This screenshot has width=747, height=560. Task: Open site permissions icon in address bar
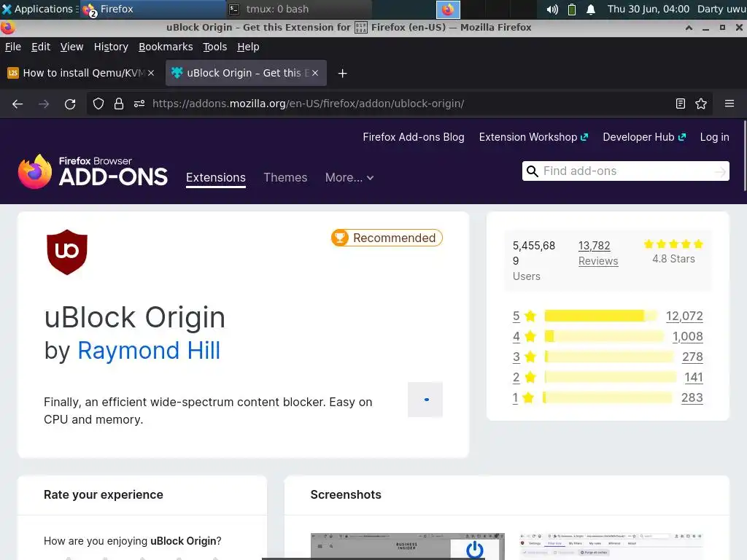pos(139,104)
